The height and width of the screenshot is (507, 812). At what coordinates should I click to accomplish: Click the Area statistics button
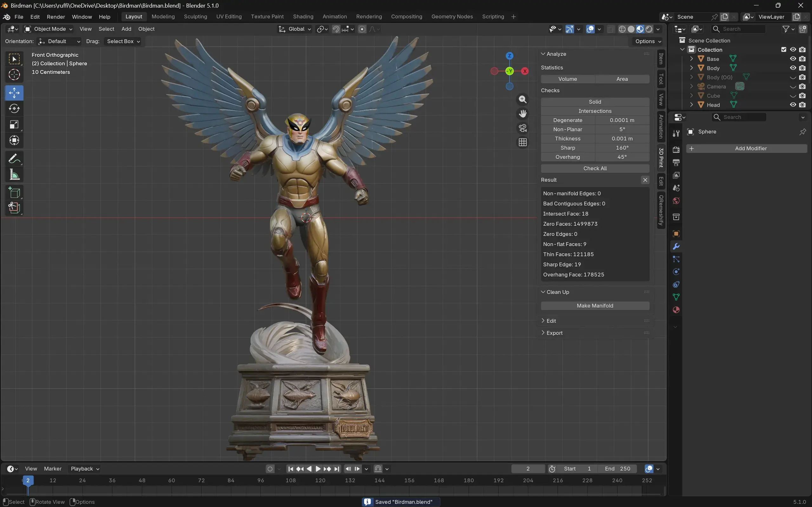(622, 79)
